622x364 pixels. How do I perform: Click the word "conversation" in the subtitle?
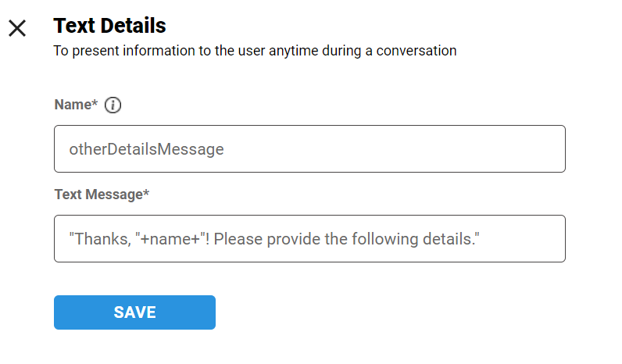coord(418,51)
